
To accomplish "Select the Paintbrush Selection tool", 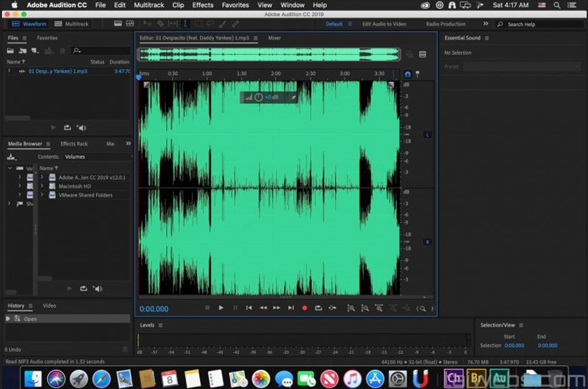I will click(223, 24).
